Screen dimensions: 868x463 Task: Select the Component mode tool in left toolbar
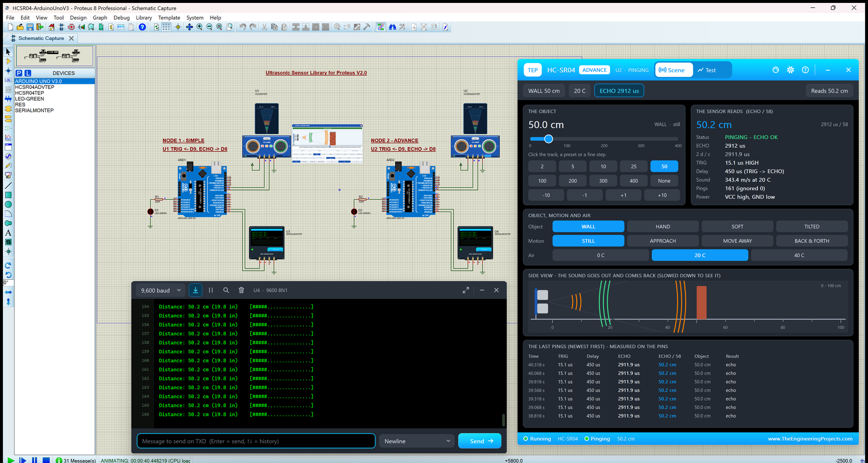(8, 61)
